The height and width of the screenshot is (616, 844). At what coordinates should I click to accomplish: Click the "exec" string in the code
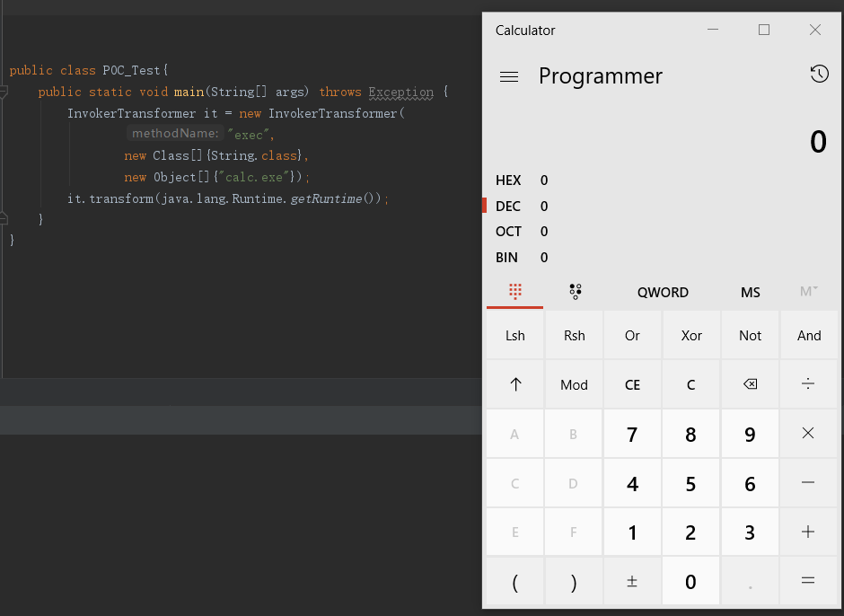pyautogui.click(x=248, y=134)
